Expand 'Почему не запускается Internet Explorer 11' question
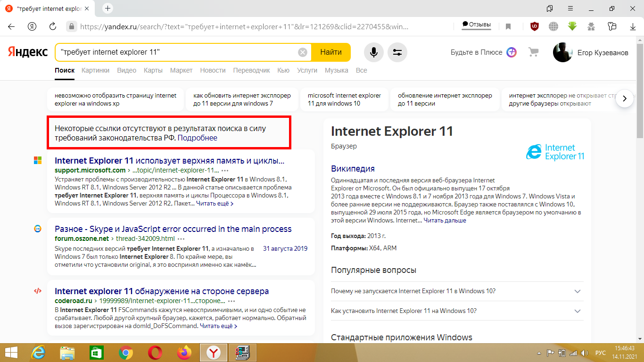The width and height of the screenshot is (644, 362). coord(457,291)
